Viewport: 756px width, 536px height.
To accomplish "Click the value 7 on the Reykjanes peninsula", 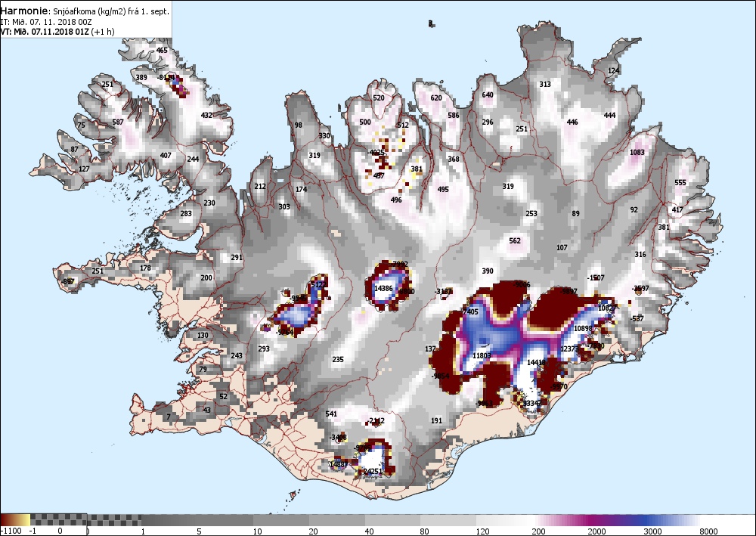I will click(169, 417).
